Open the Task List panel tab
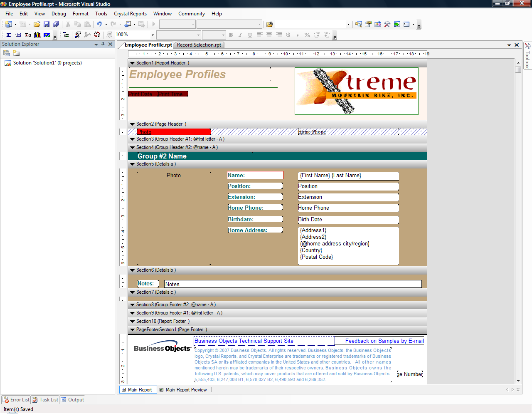This screenshot has height=416, width=532. (x=45, y=400)
